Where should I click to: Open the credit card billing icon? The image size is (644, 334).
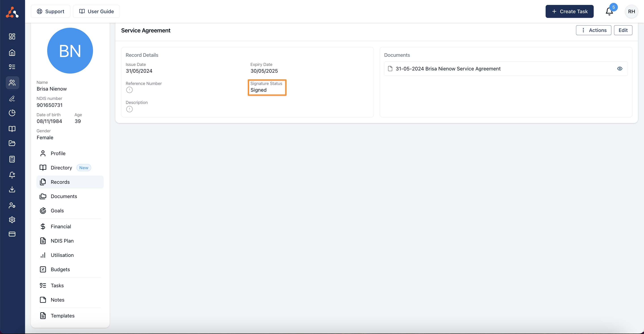(x=12, y=234)
